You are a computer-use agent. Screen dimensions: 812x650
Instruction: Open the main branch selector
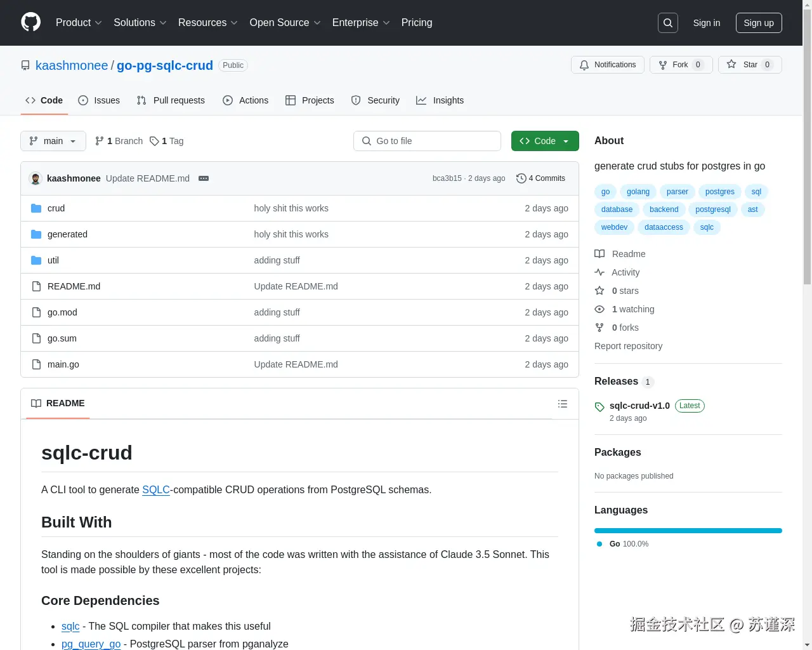(53, 141)
